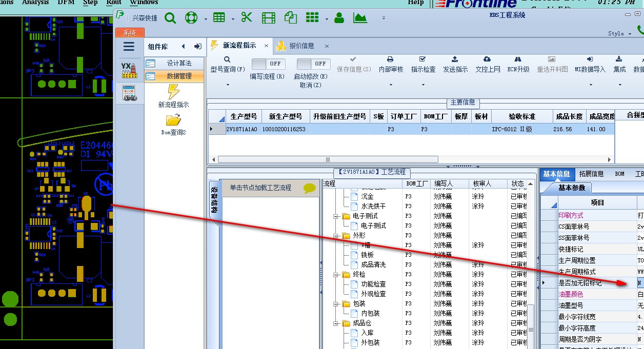The image size is (644, 349).
Task: Collapse the 终检 folder node
Action: pyautogui.click(x=336, y=275)
